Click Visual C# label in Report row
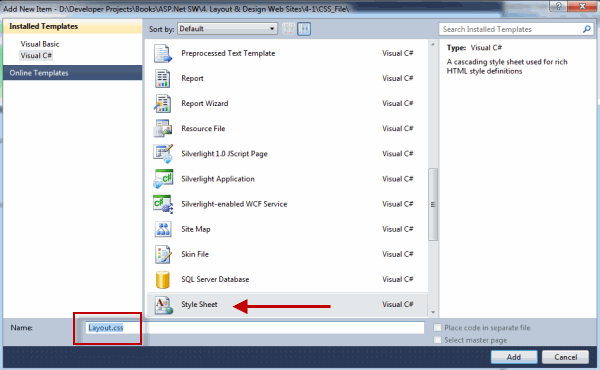Image resolution: width=600 pixels, height=370 pixels. (x=398, y=78)
